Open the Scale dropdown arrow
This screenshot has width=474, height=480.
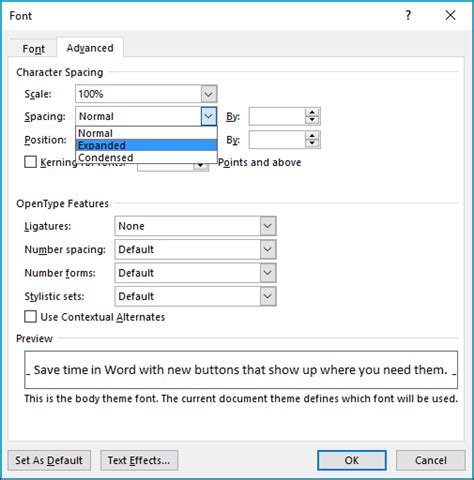209,94
